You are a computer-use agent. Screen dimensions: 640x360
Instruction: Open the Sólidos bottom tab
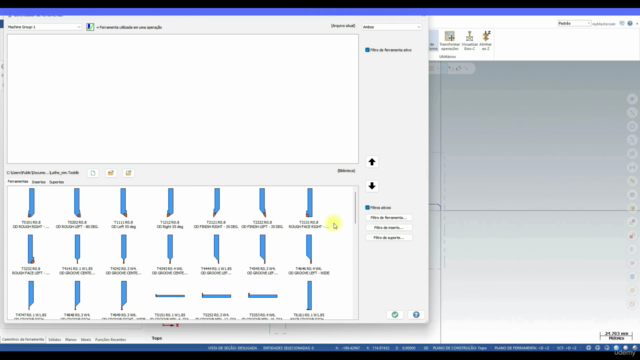point(55,340)
